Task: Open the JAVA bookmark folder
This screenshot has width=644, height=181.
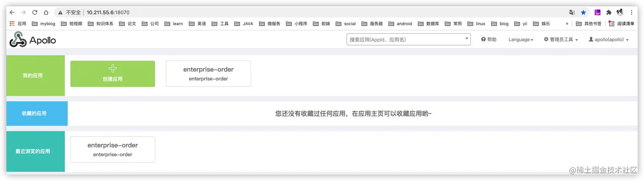Action: tap(244, 24)
